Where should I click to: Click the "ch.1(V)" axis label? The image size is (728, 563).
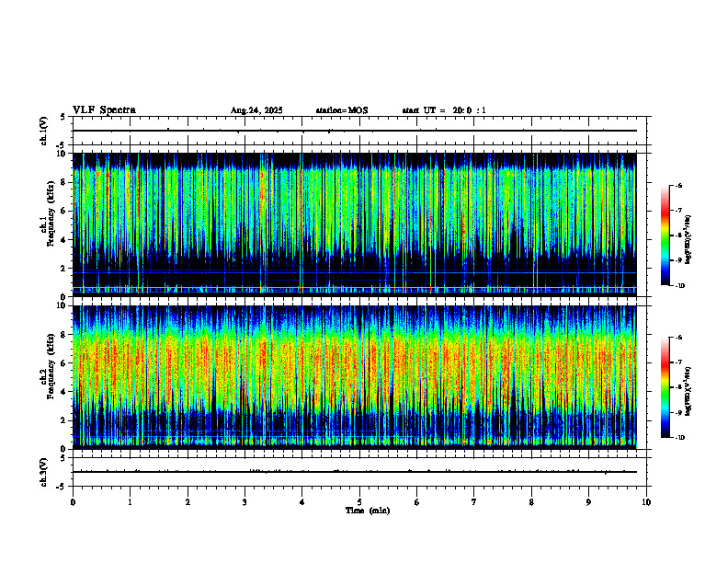(44, 131)
